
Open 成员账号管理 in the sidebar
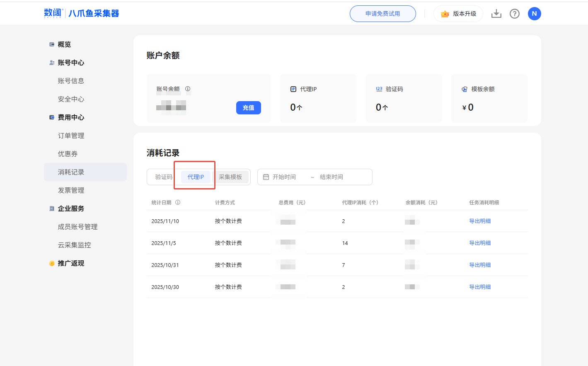(x=77, y=227)
